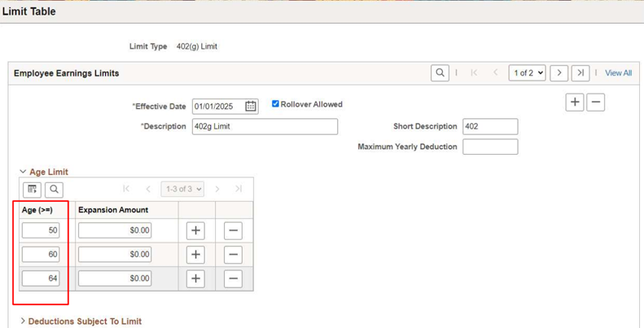
Task: Click the Expansion Amount column header
Action: point(113,210)
